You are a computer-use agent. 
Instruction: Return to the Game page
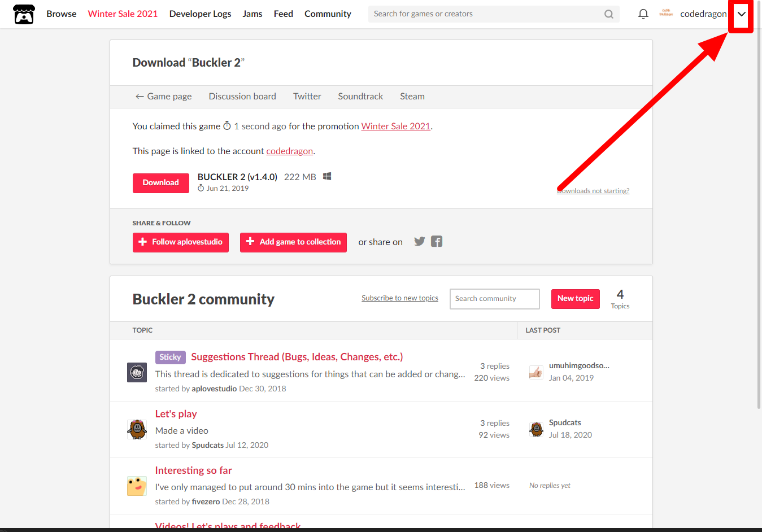pyautogui.click(x=163, y=97)
